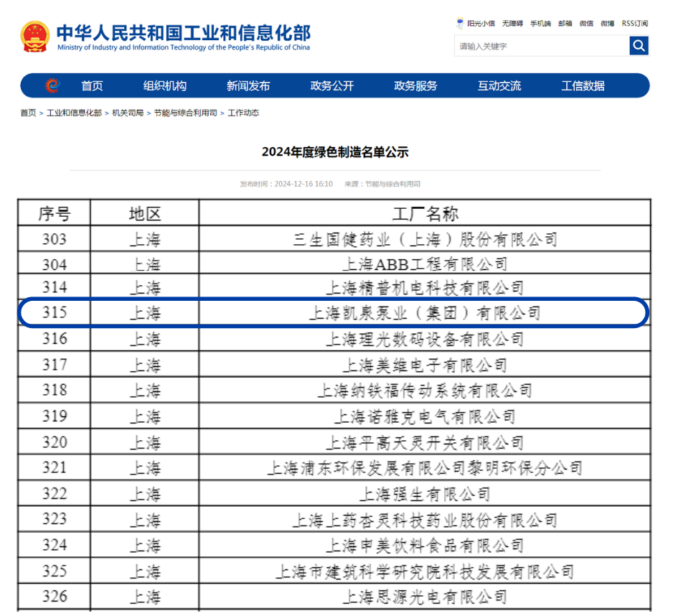Click the search magnifier icon
The width and height of the screenshot is (673, 616).
(x=638, y=45)
